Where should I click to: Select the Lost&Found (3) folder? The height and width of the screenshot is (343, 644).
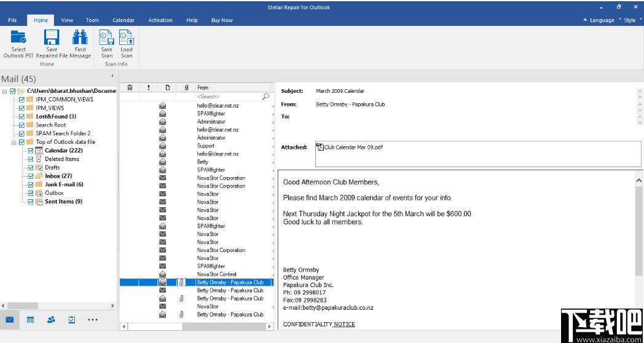[x=56, y=116]
